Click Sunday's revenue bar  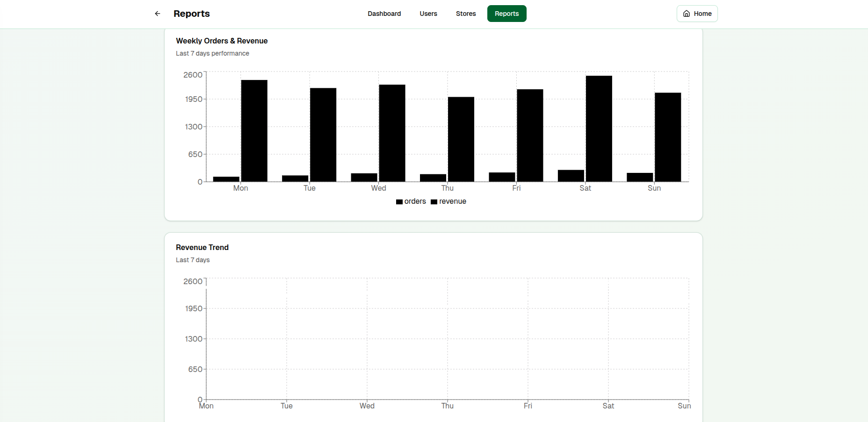(668, 136)
